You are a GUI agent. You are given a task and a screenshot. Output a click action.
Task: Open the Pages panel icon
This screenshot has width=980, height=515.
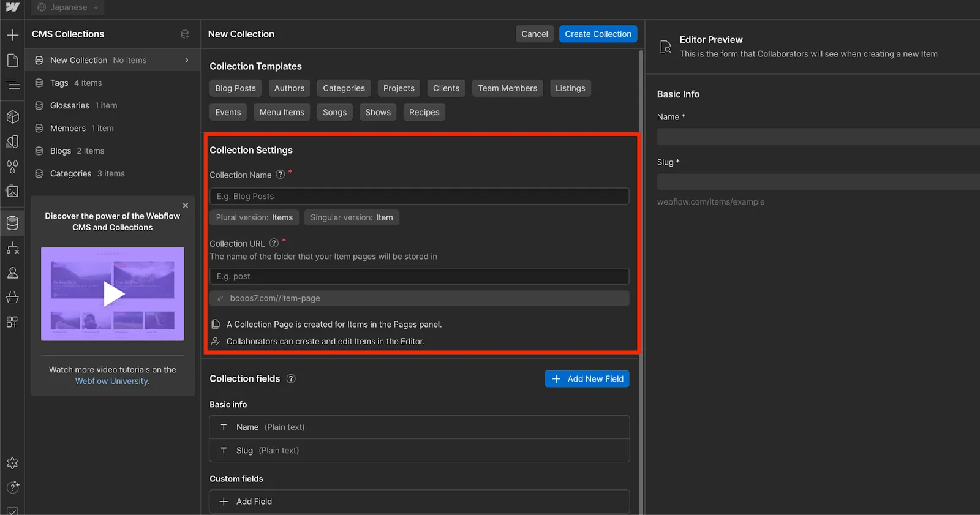pos(12,60)
